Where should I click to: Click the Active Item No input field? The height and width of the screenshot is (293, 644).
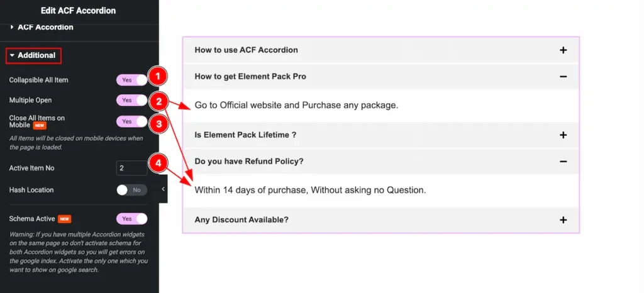131,169
